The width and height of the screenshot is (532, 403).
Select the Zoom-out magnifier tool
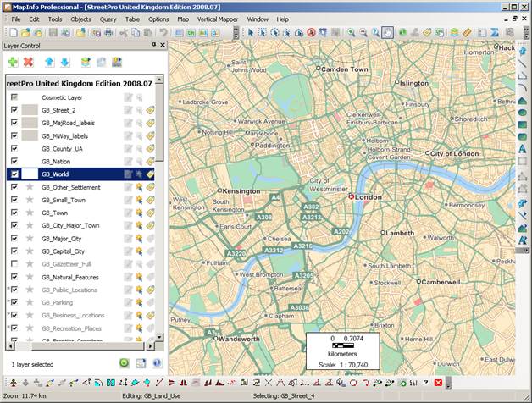pos(363,32)
